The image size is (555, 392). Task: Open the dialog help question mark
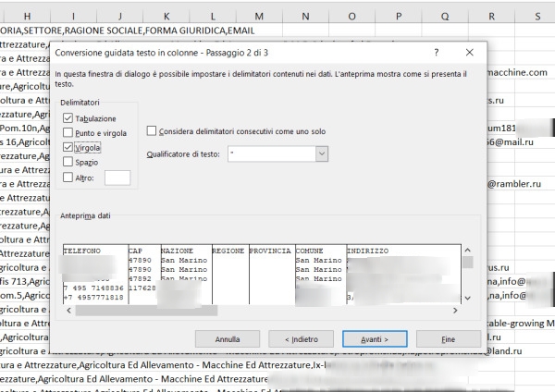pos(437,53)
